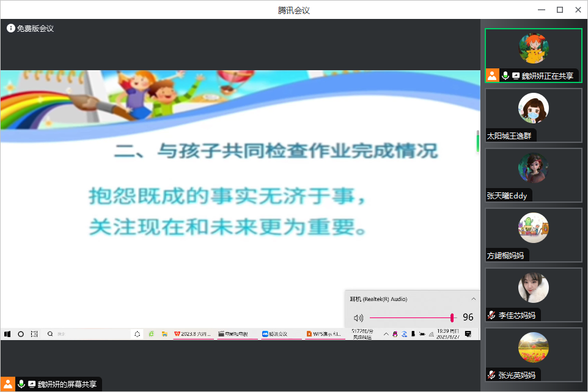The image size is (588, 392).
Task: Maximize the 腾讯会议 window
Action: click(x=560, y=10)
